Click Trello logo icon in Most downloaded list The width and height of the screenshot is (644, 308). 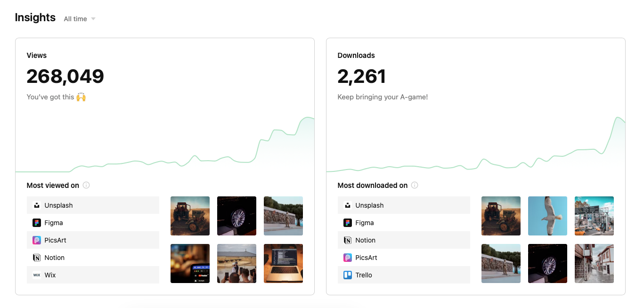348,275
